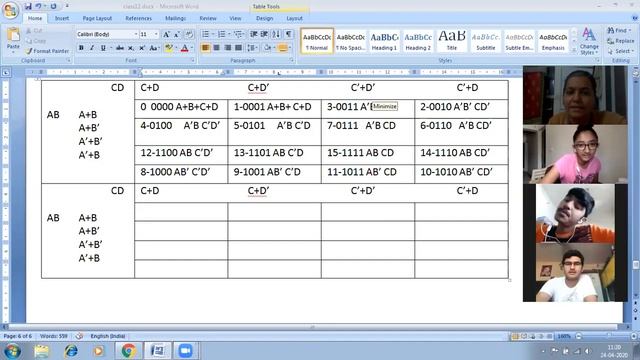Viewport: 640px width, 360px height.
Task: Open the Office button menu
Action: click(x=10, y=10)
